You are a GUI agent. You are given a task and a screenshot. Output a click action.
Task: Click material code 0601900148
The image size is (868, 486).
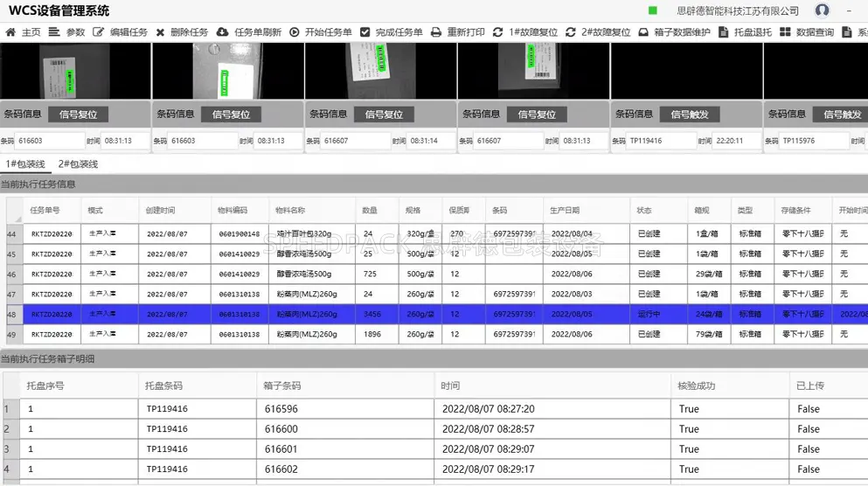pyautogui.click(x=240, y=233)
